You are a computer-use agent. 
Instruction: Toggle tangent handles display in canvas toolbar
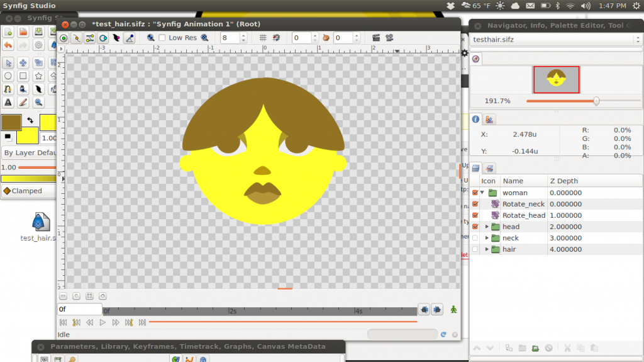pyautogui.click(x=90, y=38)
